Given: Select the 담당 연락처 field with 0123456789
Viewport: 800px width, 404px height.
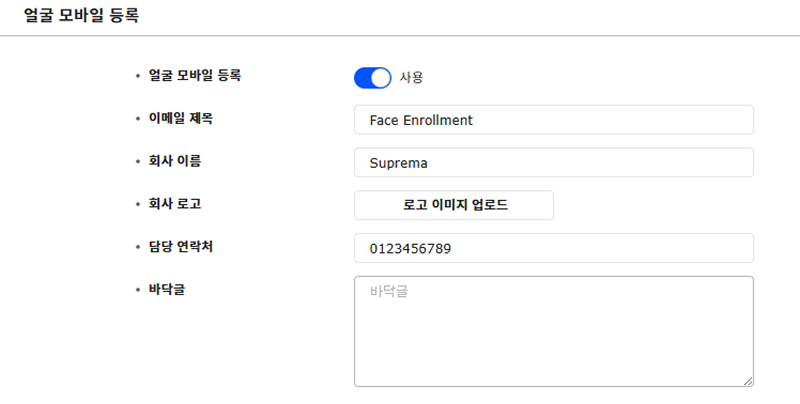Looking at the screenshot, I should coord(553,248).
